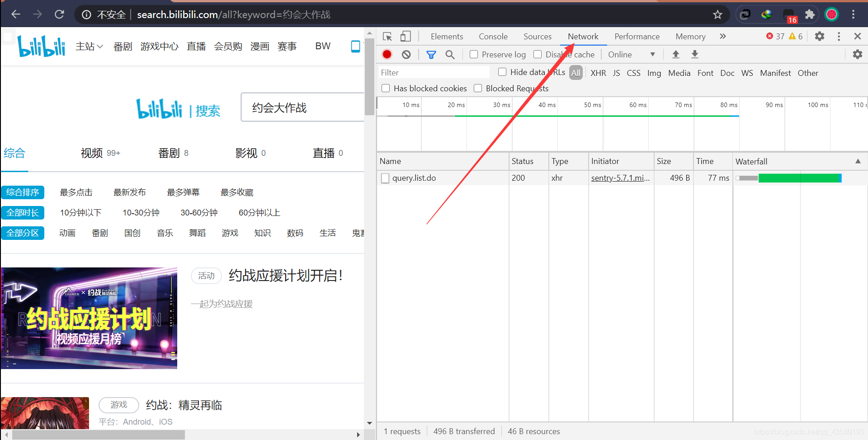Image resolution: width=868 pixels, height=440 pixels.
Task: Click the query.list.do waterfall timing bar
Action: coord(789,178)
